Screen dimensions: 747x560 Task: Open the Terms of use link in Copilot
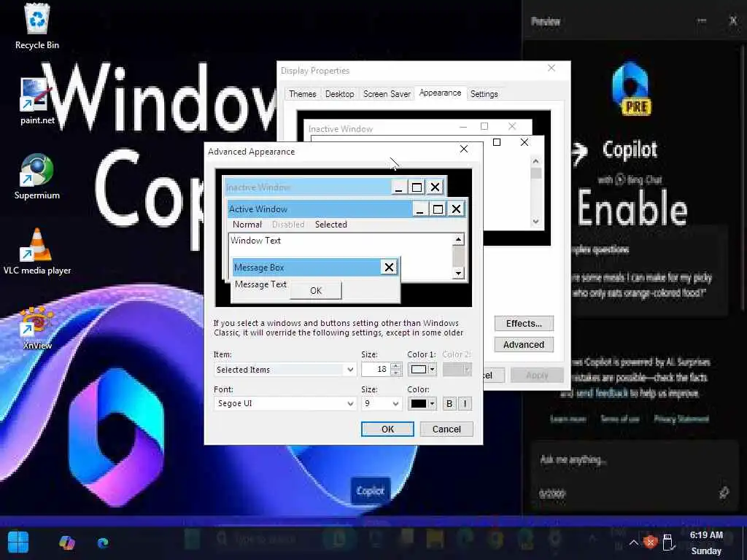tap(619, 419)
